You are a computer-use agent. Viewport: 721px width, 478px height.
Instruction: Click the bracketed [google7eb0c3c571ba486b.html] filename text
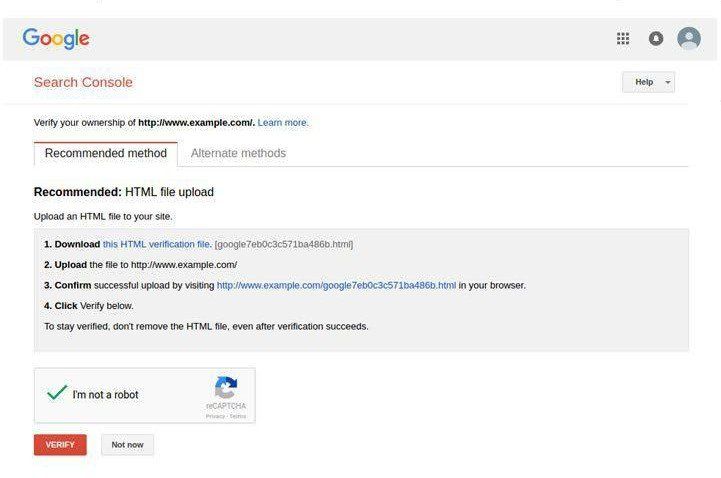[284, 245]
